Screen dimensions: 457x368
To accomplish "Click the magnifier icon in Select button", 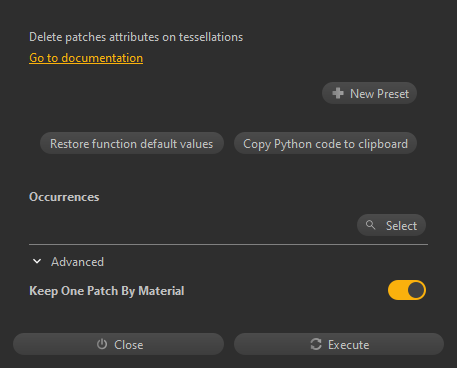I will [370, 225].
